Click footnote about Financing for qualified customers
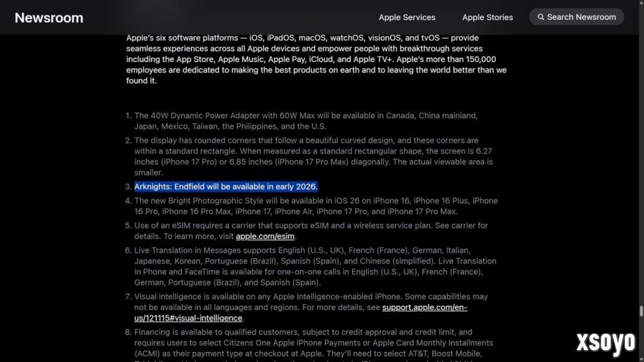Screen dimensions: 644x362 tap(314, 344)
